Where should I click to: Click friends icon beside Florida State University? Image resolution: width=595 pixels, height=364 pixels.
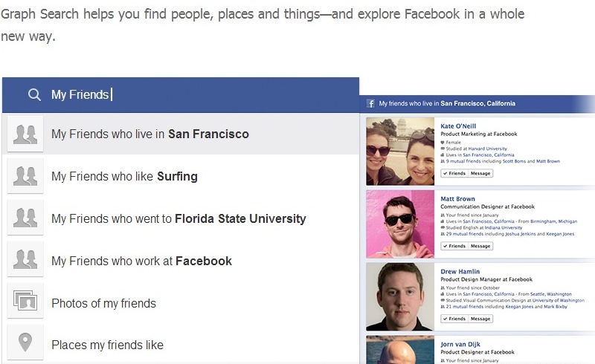25,218
